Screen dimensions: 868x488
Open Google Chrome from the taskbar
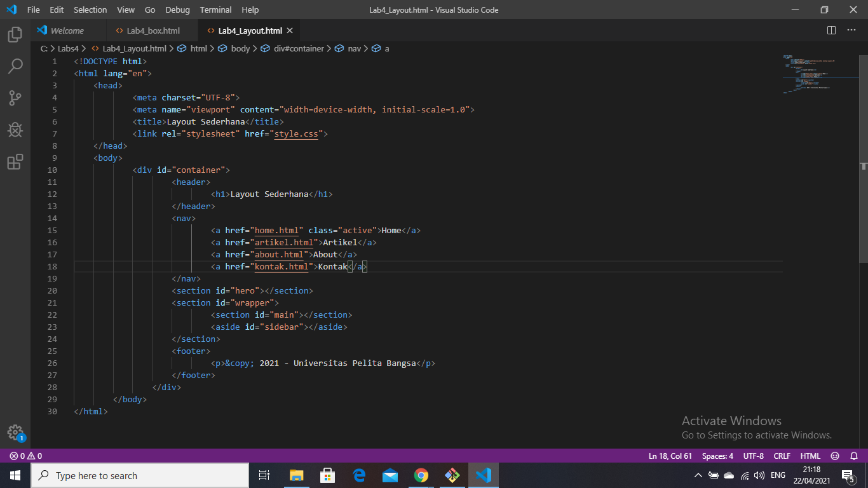coord(421,475)
